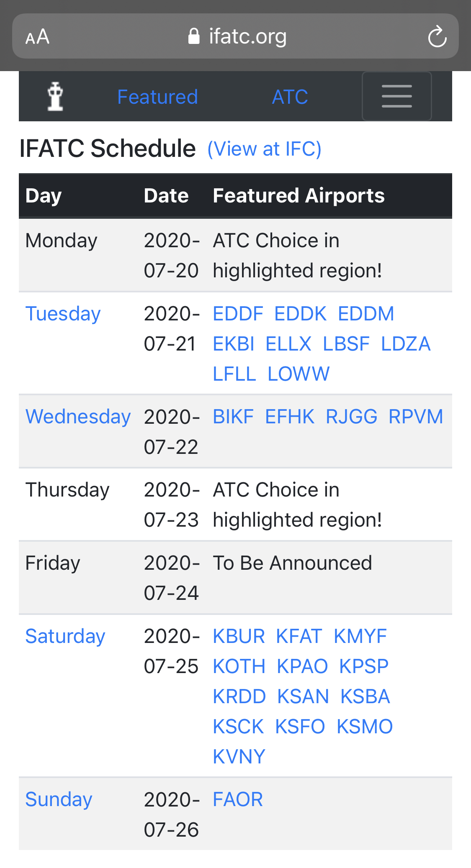Select the FAOR airport link

point(238,799)
